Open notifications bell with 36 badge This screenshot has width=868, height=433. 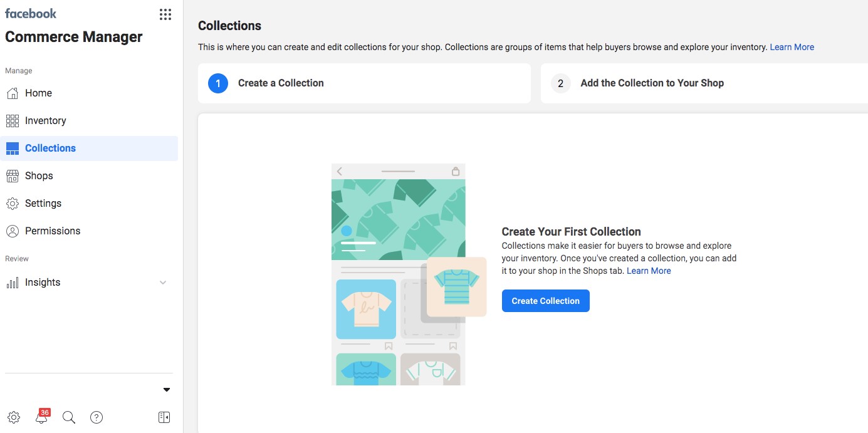tap(41, 417)
